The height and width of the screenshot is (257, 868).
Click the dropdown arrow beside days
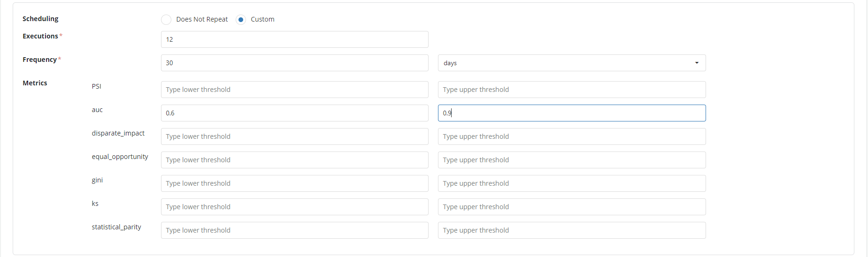(x=697, y=63)
